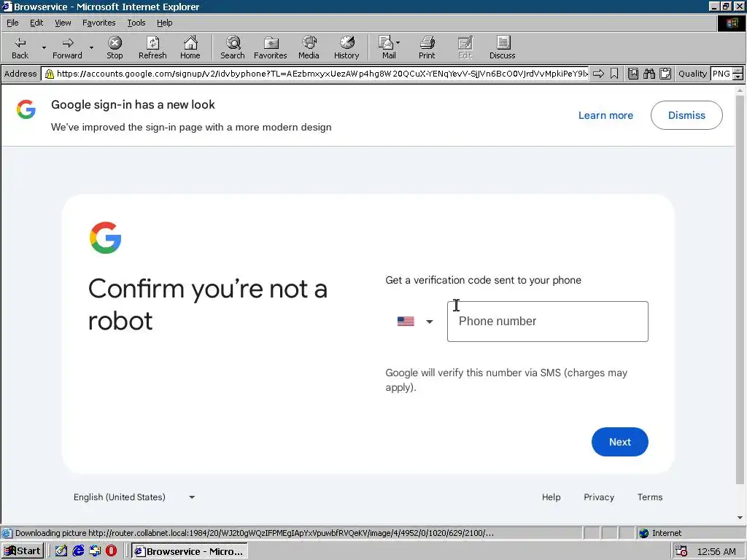Dismiss the new look banner
Image resolution: width=747 pixels, height=560 pixels.
point(686,115)
